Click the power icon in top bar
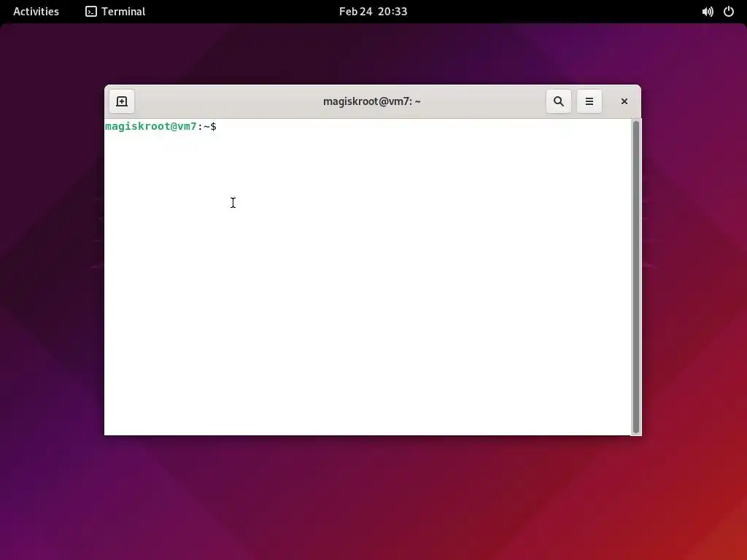Image resolution: width=747 pixels, height=560 pixels. coord(729,12)
